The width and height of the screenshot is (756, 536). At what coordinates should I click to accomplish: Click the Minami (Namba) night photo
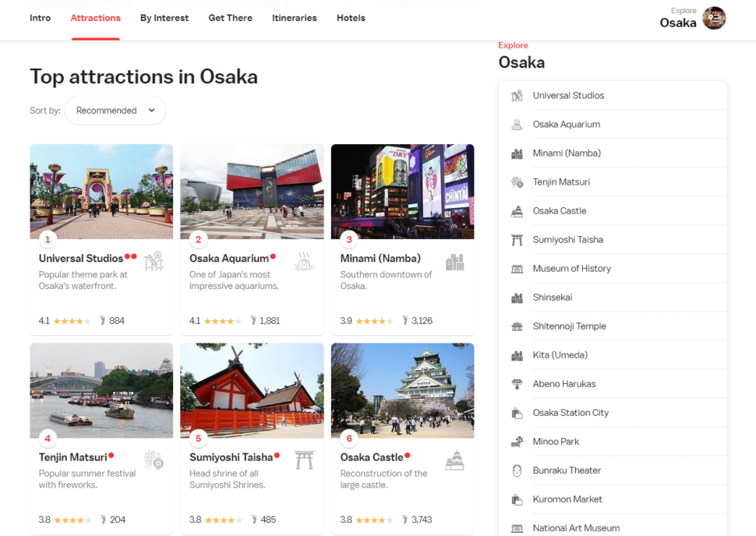coord(403,192)
